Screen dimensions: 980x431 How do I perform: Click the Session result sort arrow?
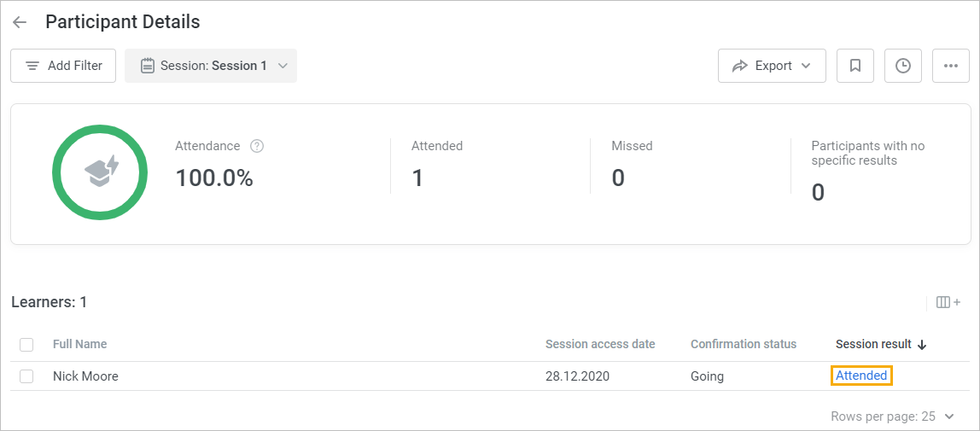(922, 345)
